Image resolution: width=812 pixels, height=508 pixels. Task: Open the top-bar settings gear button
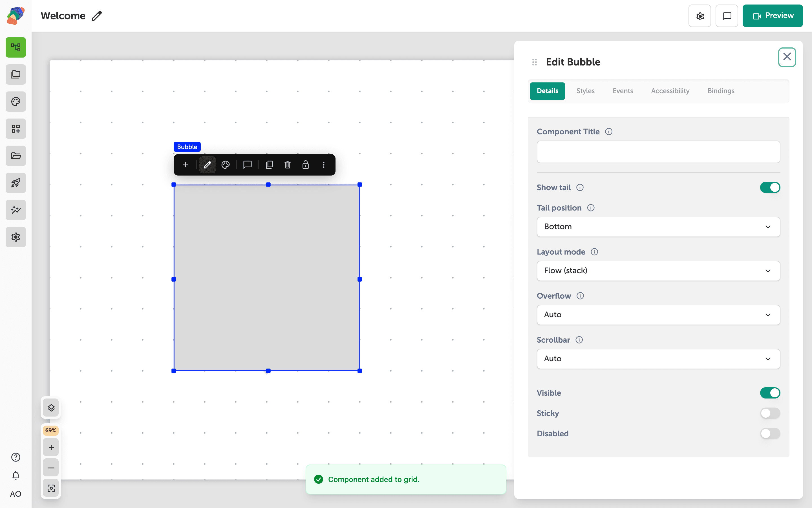700,16
